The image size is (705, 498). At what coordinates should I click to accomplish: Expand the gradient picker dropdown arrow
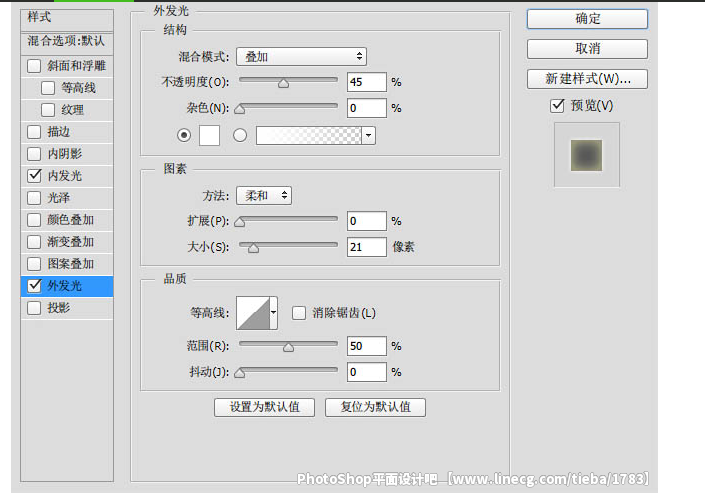click(x=369, y=135)
